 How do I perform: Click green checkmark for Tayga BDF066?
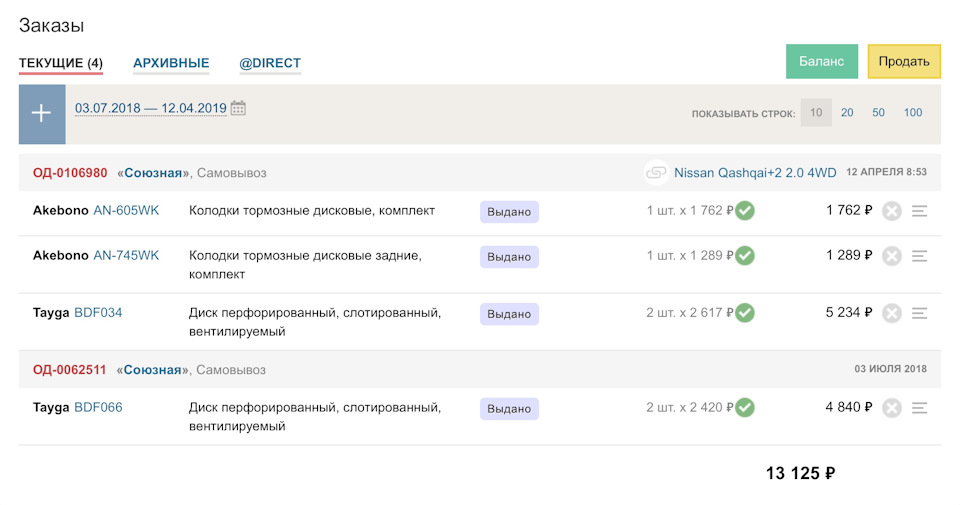745,408
